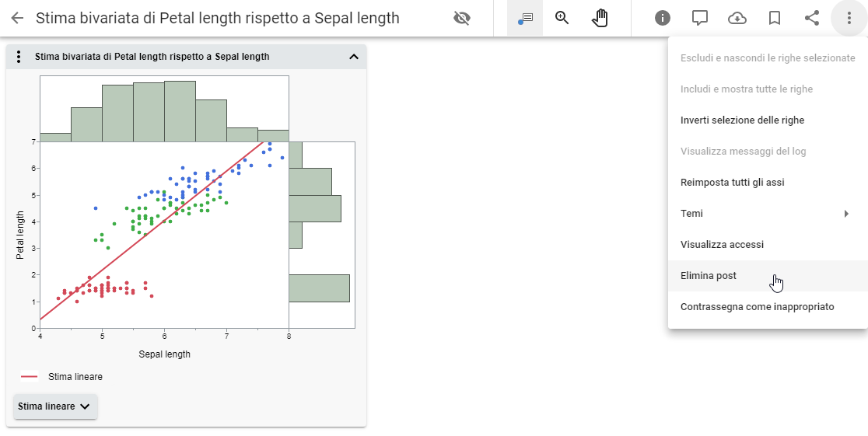This screenshot has height=436, width=868.
Task: Click the back arrow icon
Action: pyautogui.click(x=17, y=18)
